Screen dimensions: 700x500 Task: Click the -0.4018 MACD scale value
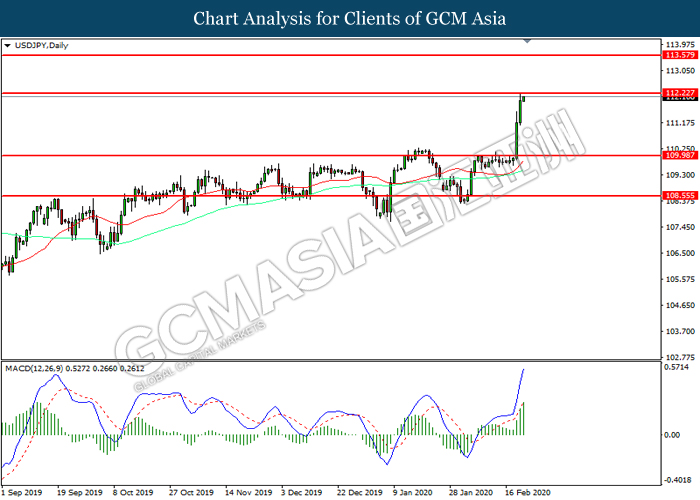pos(677,480)
